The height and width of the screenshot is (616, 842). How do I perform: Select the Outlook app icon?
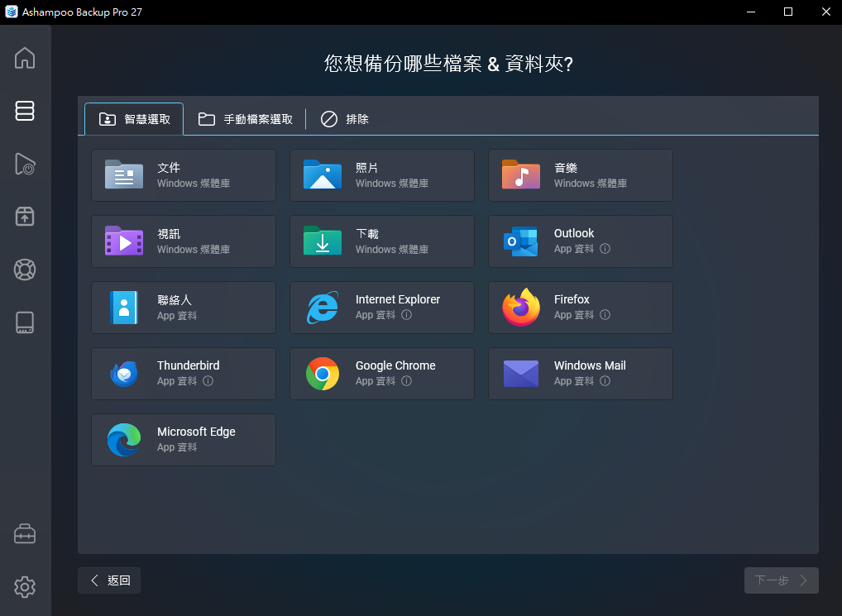point(521,241)
